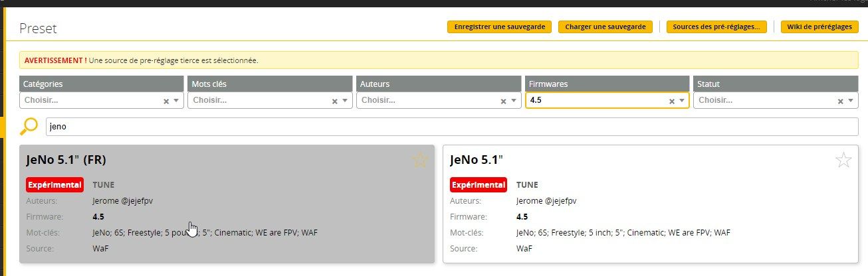Clear the Catégories filter with x icon
The width and height of the screenshot is (868, 276).
tap(166, 101)
